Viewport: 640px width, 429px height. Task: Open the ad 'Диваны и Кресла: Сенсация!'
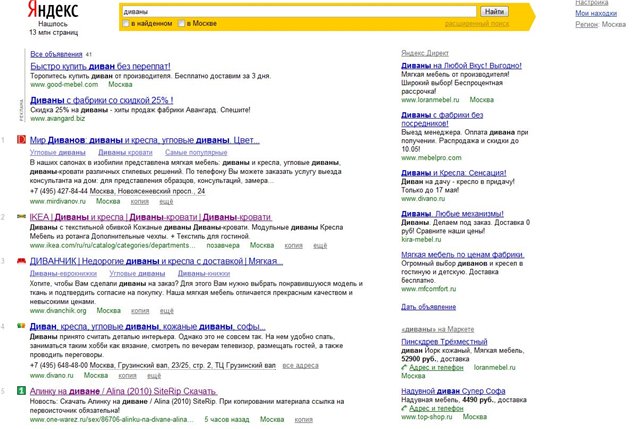pos(453,173)
